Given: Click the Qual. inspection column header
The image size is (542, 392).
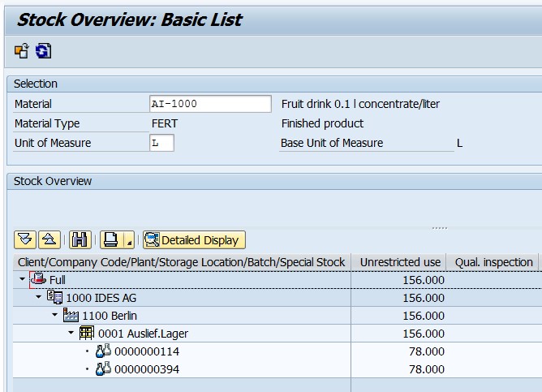Looking at the screenshot, I should click(x=493, y=262).
